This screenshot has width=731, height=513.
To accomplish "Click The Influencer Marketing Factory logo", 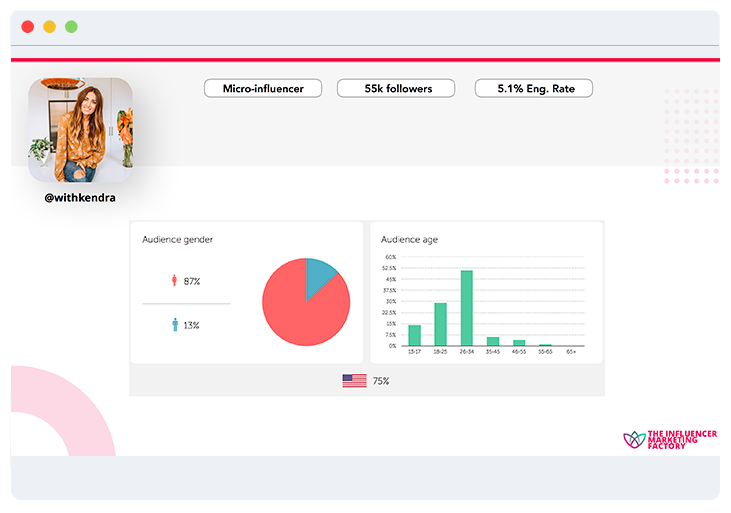I will 670,439.
